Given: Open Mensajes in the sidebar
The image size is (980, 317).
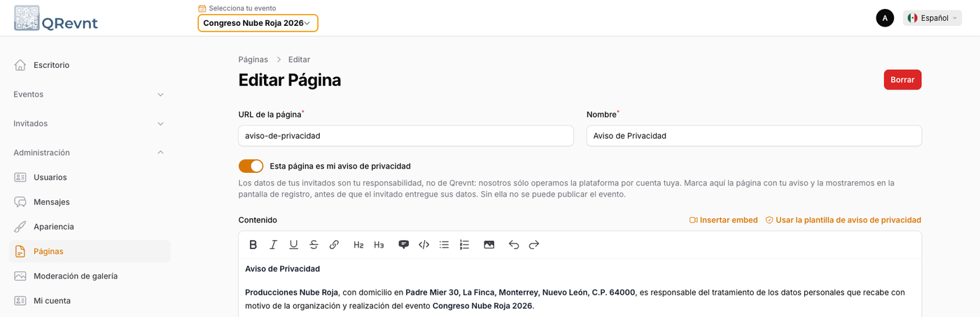Looking at the screenshot, I should [90, 202].
